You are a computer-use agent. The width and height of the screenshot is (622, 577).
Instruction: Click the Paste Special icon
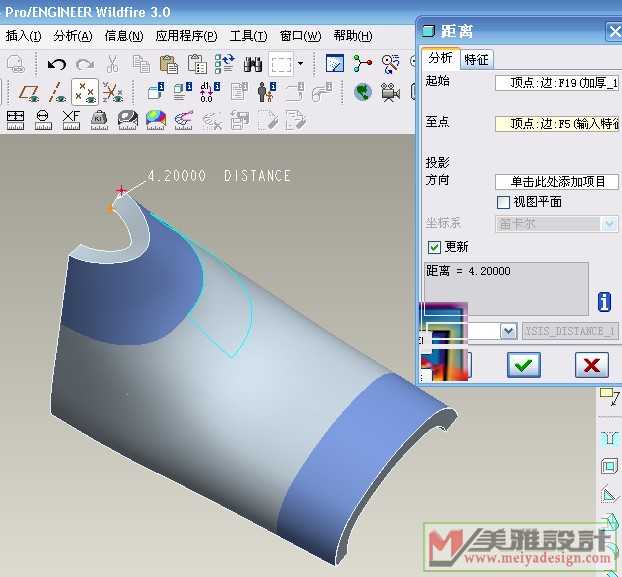pyautogui.click(x=197, y=64)
